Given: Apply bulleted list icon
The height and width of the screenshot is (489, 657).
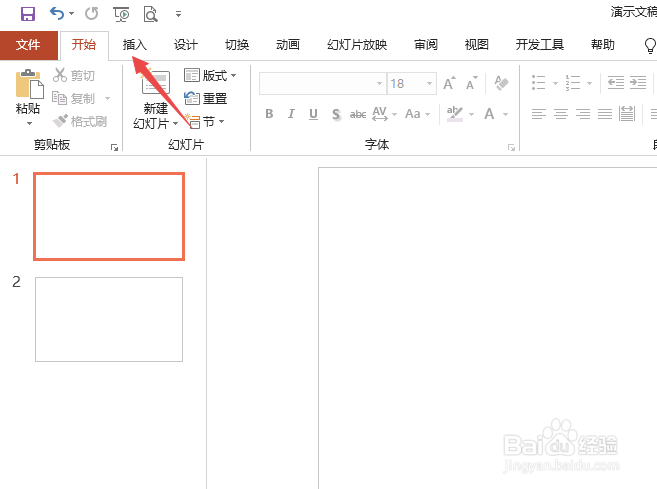Looking at the screenshot, I should pos(538,83).
